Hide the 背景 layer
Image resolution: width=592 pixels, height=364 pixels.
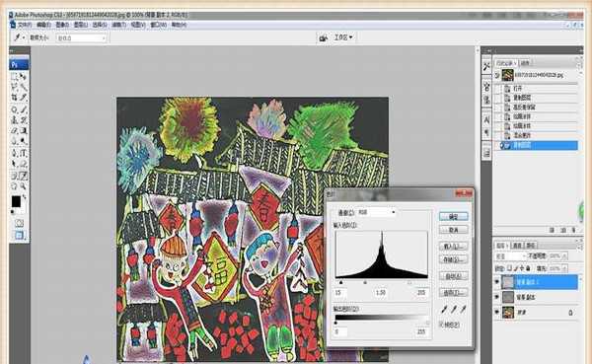coord(497,312)
